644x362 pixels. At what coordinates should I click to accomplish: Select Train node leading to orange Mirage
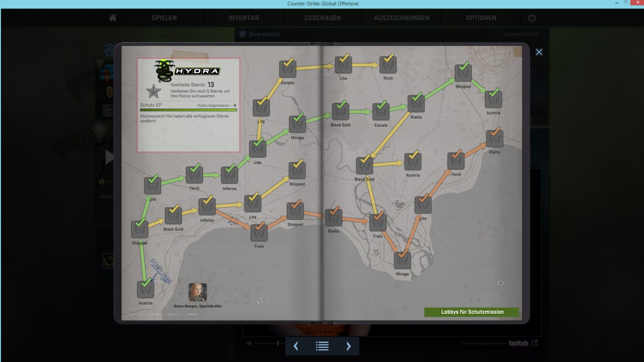pos(377,222)
